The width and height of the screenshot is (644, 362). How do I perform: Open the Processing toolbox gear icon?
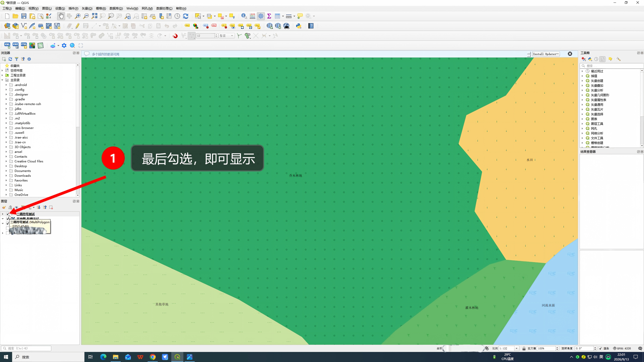(x=261, y=16)
